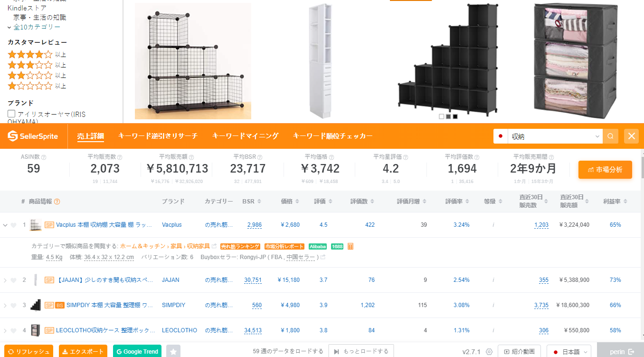
Task: Click the Alibaba sourcing badge
Action: pos(318,246)
